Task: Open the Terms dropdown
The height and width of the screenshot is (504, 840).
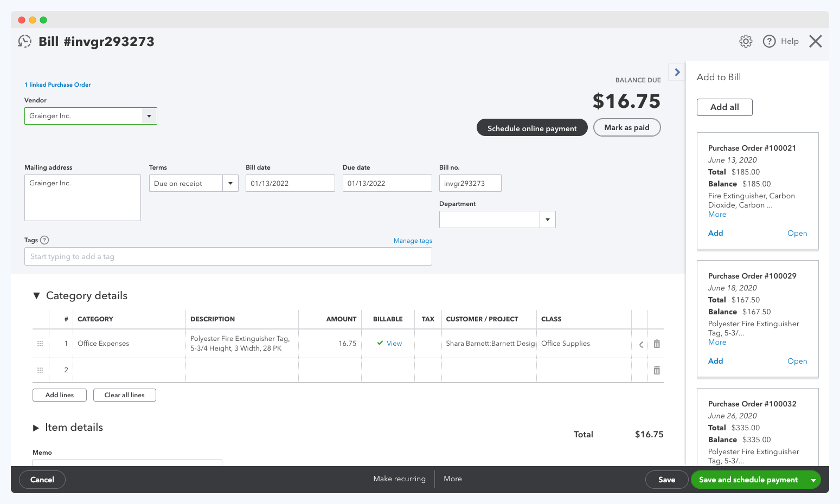Action: point(230,183)
